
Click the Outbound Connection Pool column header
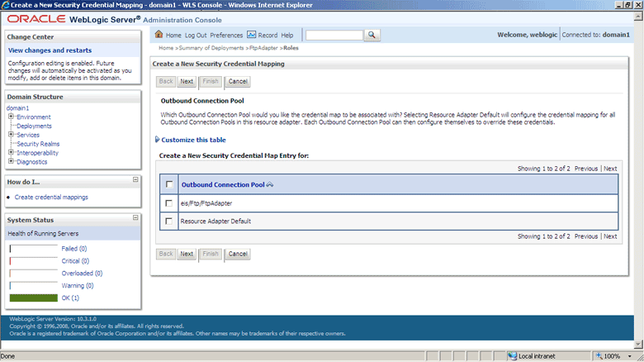pyautogui.click(x=223, y=184)
